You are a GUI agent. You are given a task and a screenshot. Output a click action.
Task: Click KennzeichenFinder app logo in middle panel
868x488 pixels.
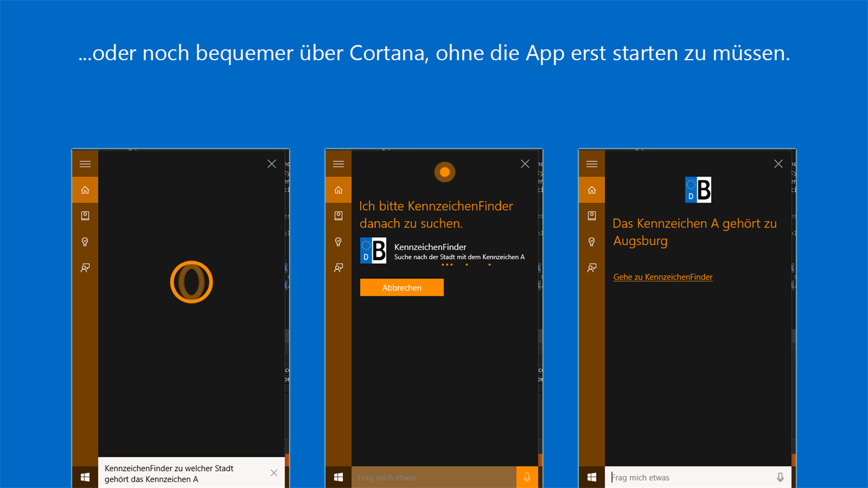373,251
